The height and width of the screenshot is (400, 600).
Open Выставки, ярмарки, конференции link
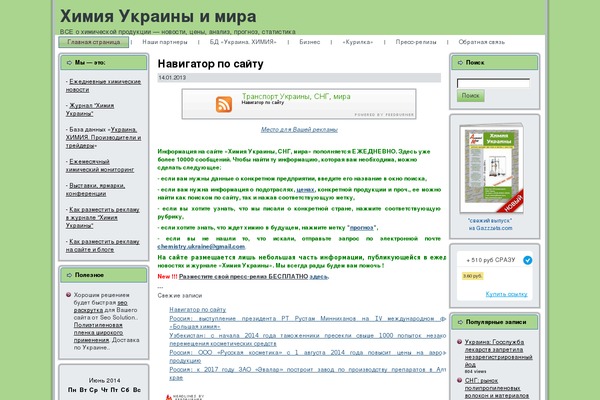click(95, 189)
